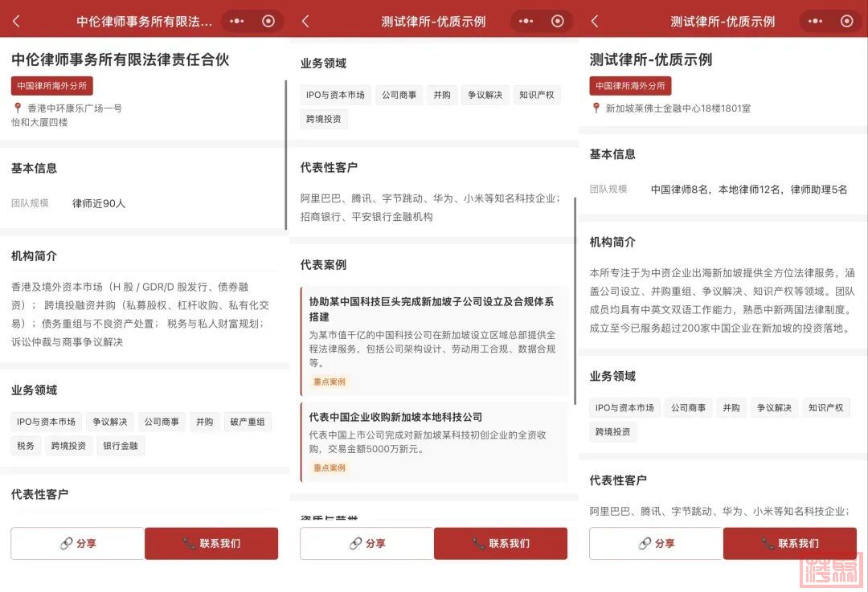Tap circle close icon in middle screen header
Screen dimensions: 868x592
point(558,22)
